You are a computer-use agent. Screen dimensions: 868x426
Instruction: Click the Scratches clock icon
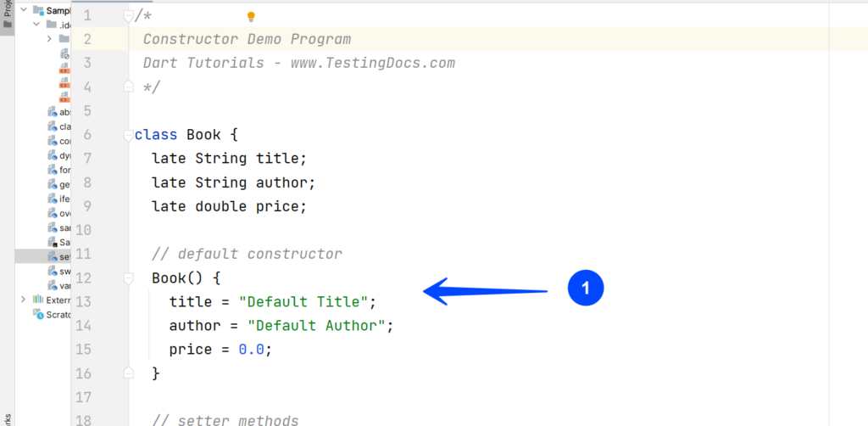(38, 313)
